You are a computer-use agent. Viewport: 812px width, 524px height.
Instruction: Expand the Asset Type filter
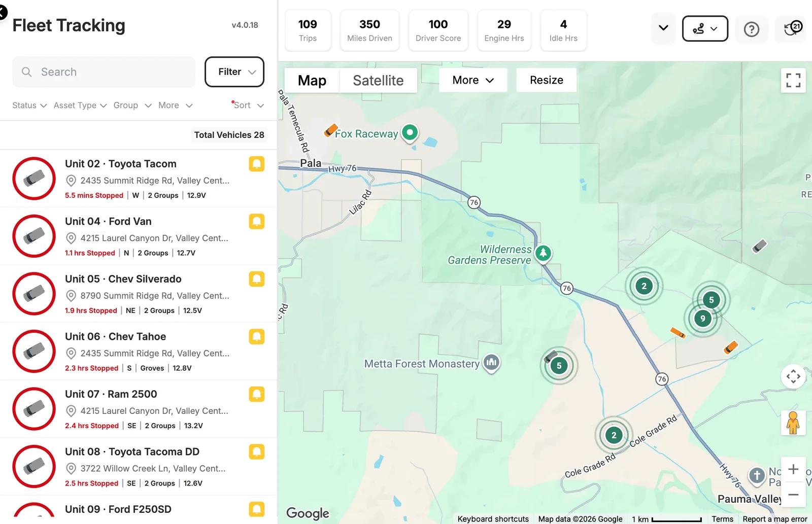(x=80, y=106)
